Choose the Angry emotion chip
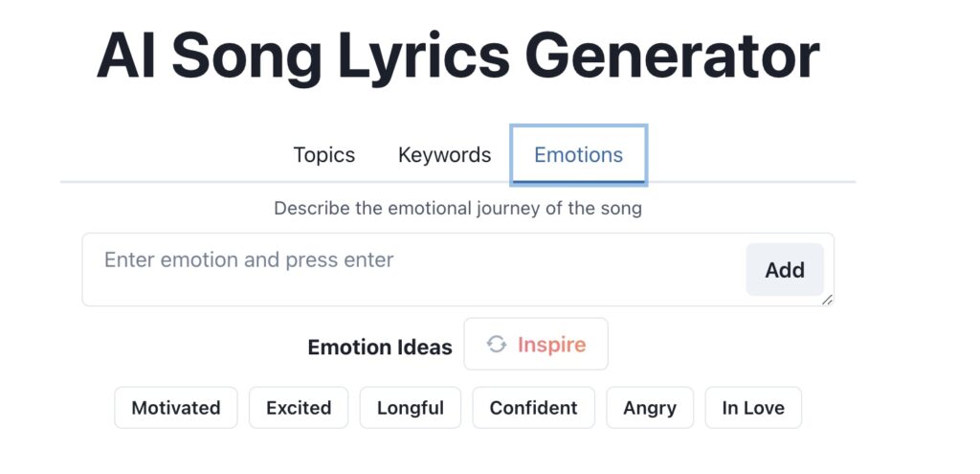 pyautogui.click(x=650, y=408)
